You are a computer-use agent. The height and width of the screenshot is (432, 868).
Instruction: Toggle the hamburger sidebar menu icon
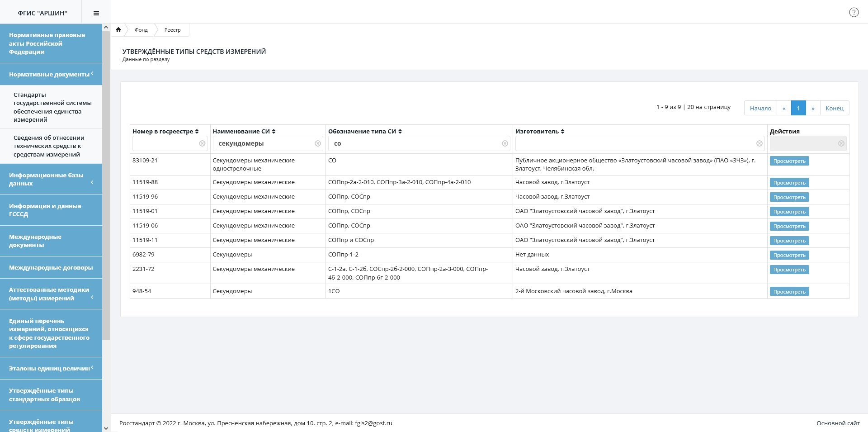pos(96,13)
